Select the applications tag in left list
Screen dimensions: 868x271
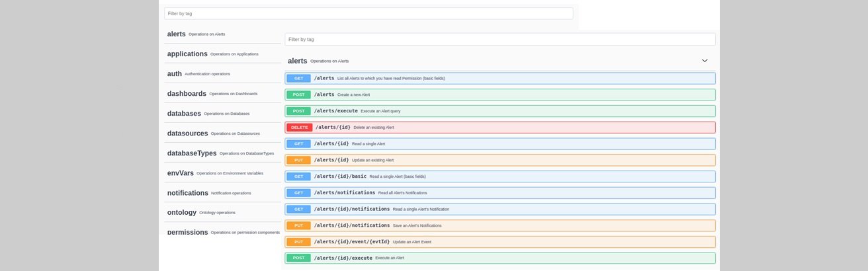(188, 54)
